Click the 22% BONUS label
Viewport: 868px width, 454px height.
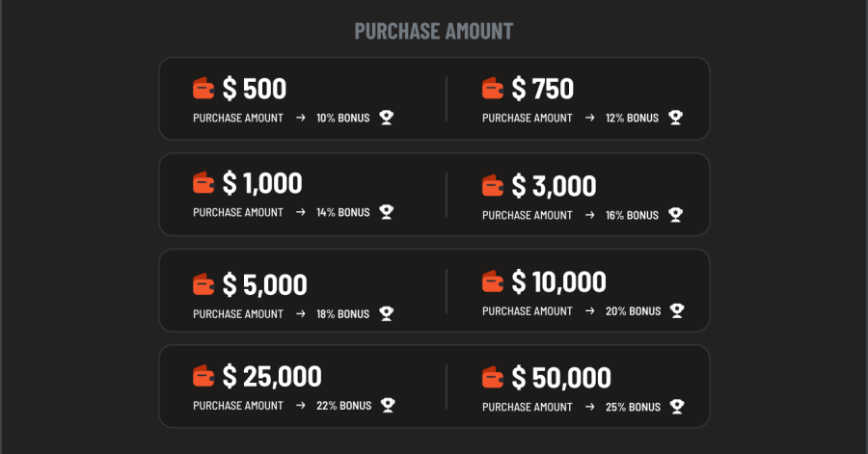[x=343, y=406]
